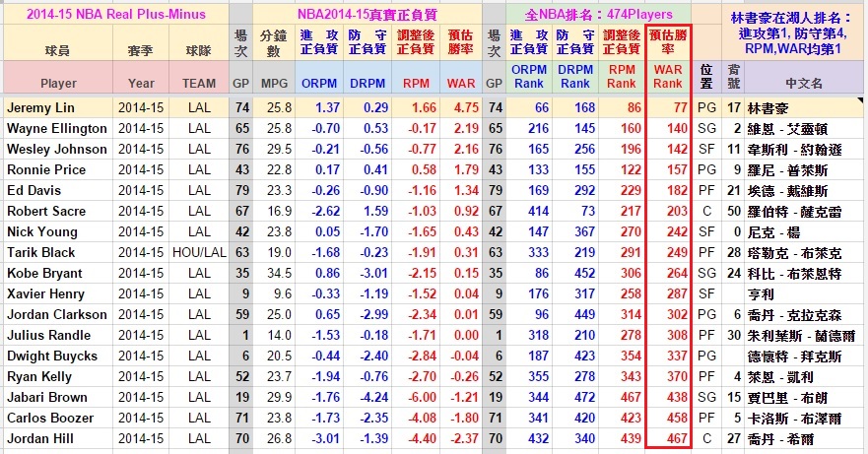
Task: Select Jeremy Lin's WAR value 4.75
Action: pyautogui.click(x=460, y=107)
